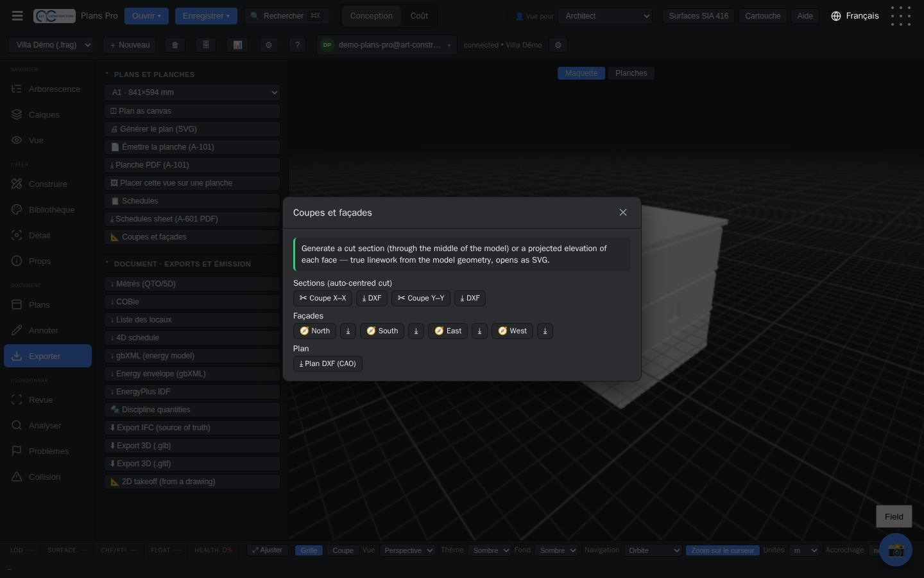Viewport: 924px width, 578px height.
Task: Click the Field button at bottom right
Action: pos(894,517)
